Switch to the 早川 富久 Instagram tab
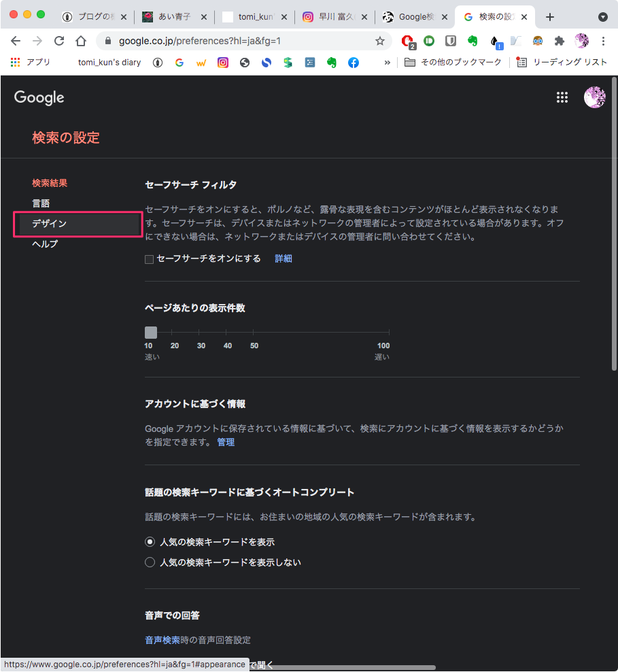 (x=330, y=17)
